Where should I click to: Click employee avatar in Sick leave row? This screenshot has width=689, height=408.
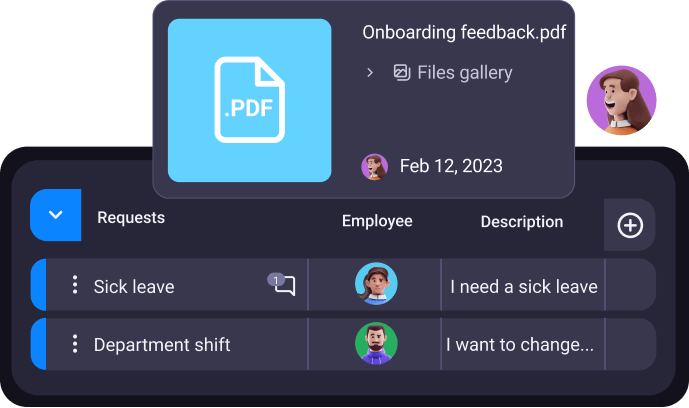click(376, 284)
